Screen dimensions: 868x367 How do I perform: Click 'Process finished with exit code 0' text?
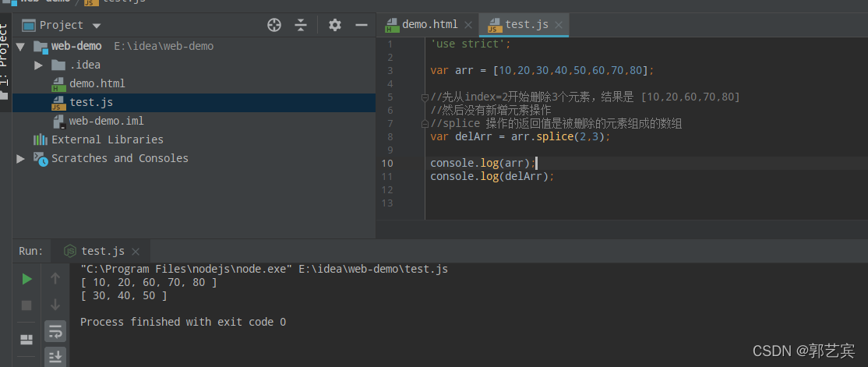(183, 322)
